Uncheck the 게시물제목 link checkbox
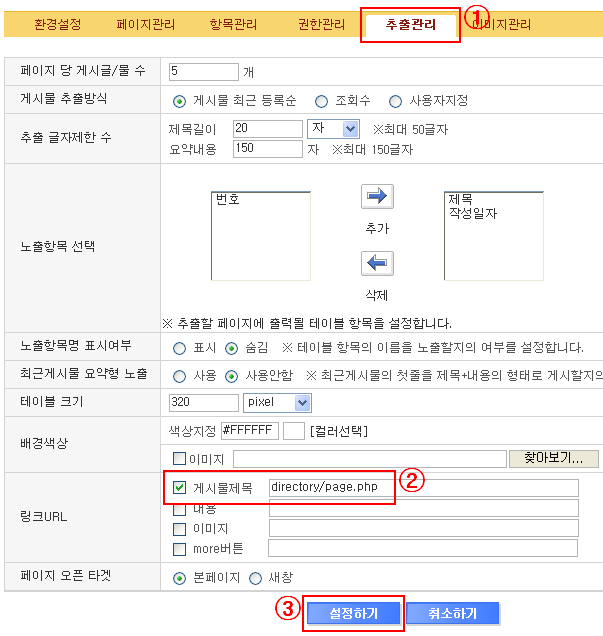The image size is (603, 636). click(180, 488)
